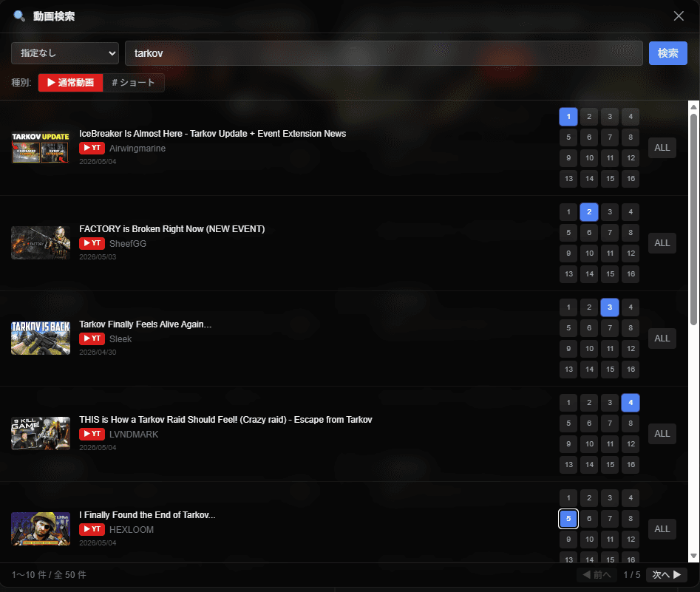Select slot 13 for Sleek video
Screen dimensions: 700x592
coord(568,370)
